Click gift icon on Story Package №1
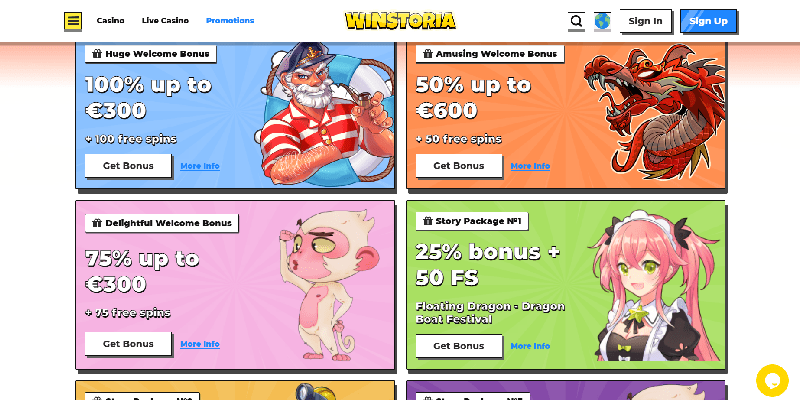This screenshot has height=400, width=800. tap(428, 221)
